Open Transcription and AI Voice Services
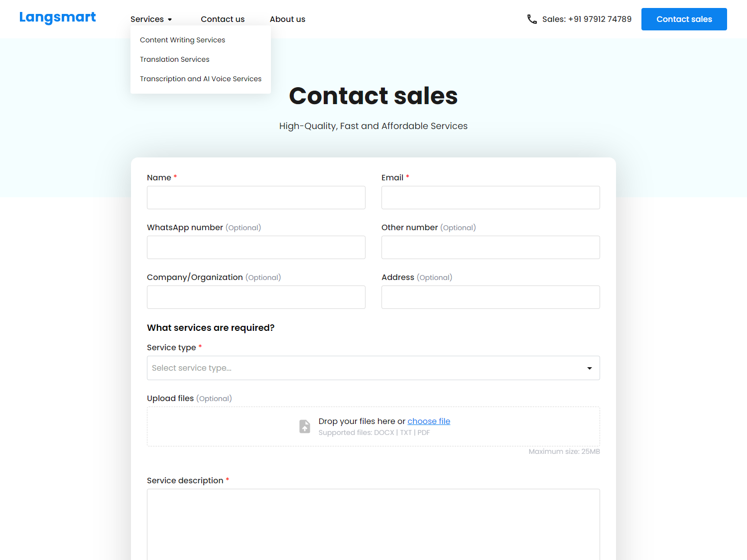Screen dimensions: 747x560 [201, 79]
